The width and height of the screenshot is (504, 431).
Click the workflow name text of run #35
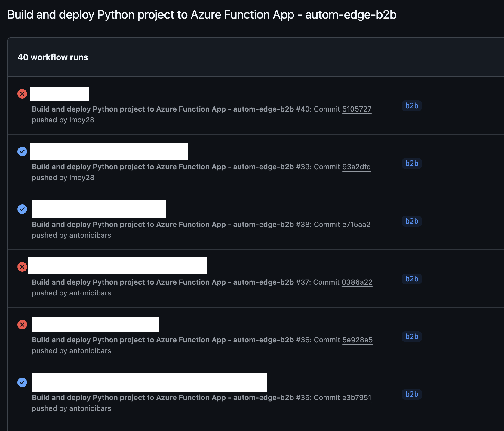coord(163,398)
